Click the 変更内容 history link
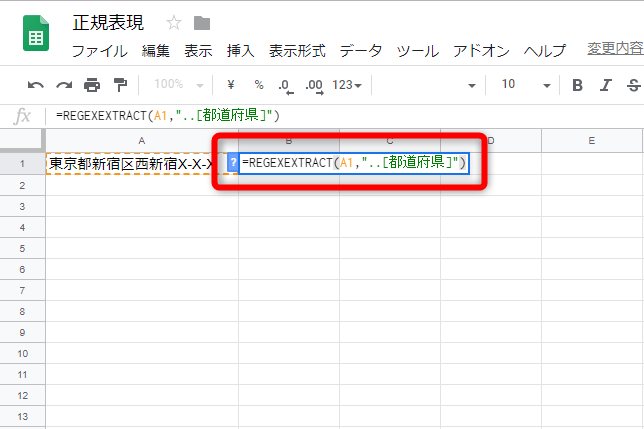644x429 pixels. pyautogui.click(x=615, y=48)
